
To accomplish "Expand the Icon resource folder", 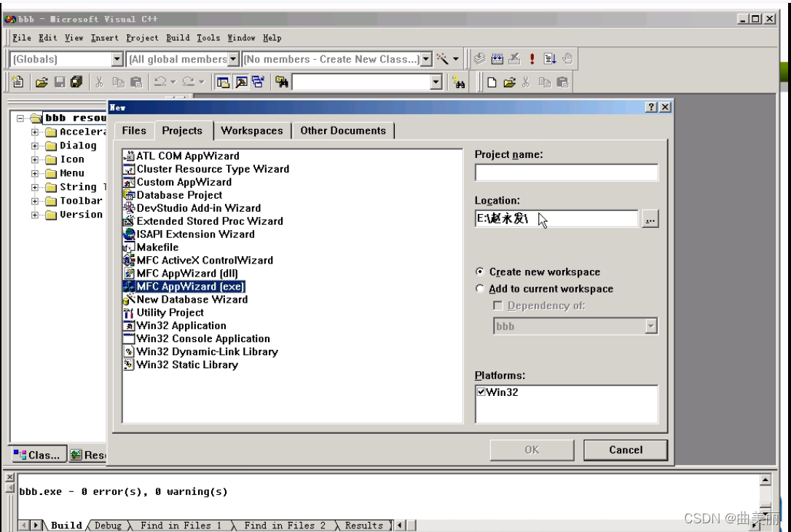I will click(35, 159).
